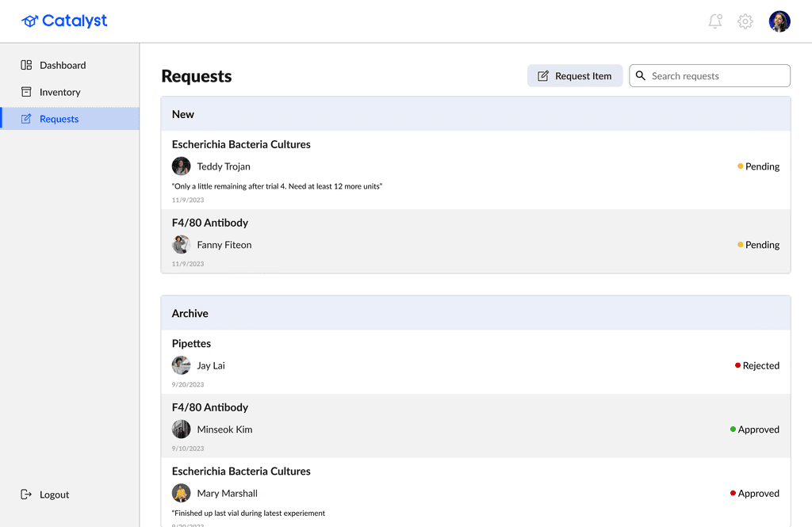Go to the Inventory page

coord(59,92)
